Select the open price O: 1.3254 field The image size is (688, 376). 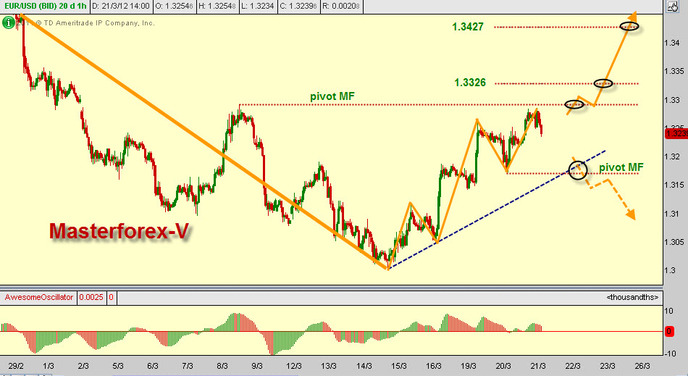(174, 6)
